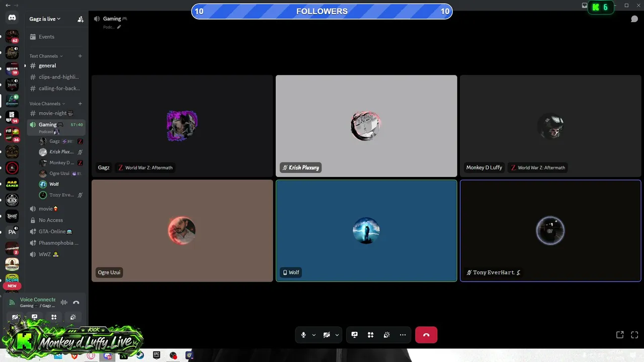
Task: Click the edit pencil under Gaming channel title
Action: click(119, 27)
